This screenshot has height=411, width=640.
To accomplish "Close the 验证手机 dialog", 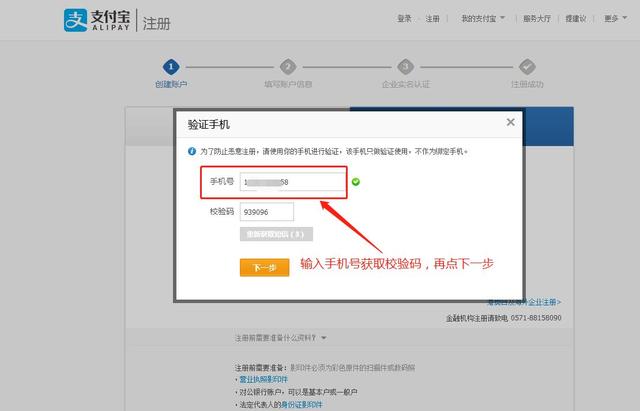I will point(510,122).
